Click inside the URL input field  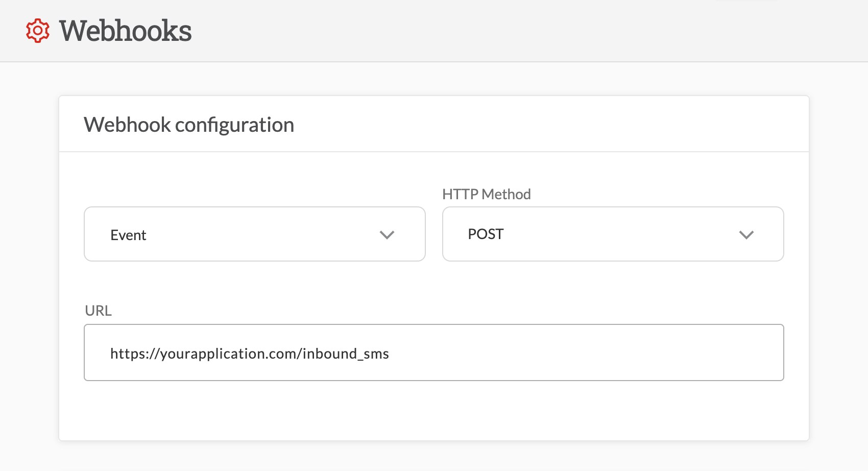[433, 352]
